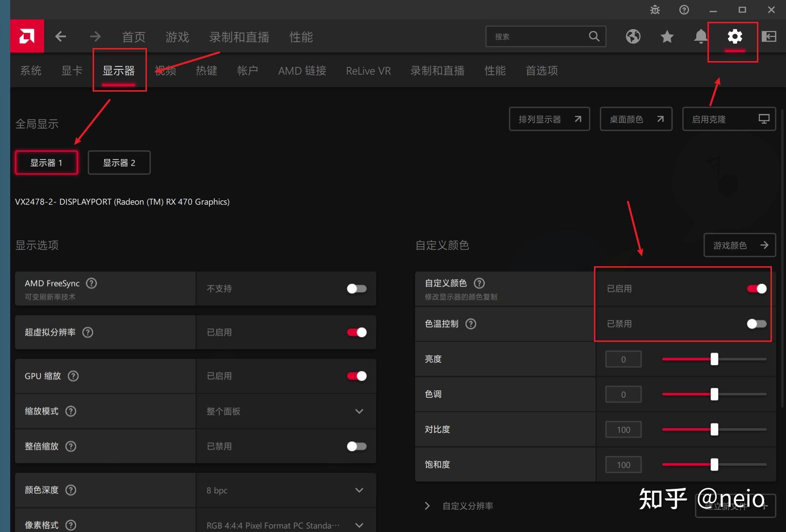Show help for 缩放模式
This screenshot has width=786, height=532.
coord(71,411)
